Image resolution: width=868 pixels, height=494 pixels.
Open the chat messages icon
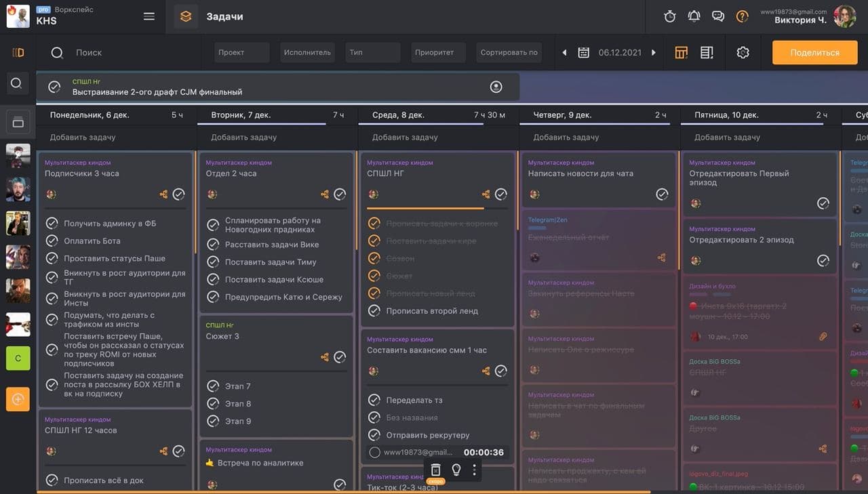point(718,16)
